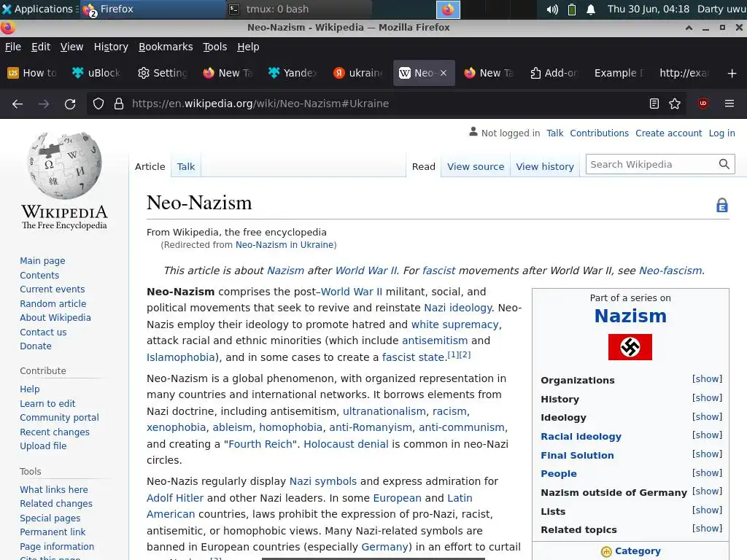Expand the Organizations section with show
Viewport: 747px width, 560px height.
(x=707, y=378)
